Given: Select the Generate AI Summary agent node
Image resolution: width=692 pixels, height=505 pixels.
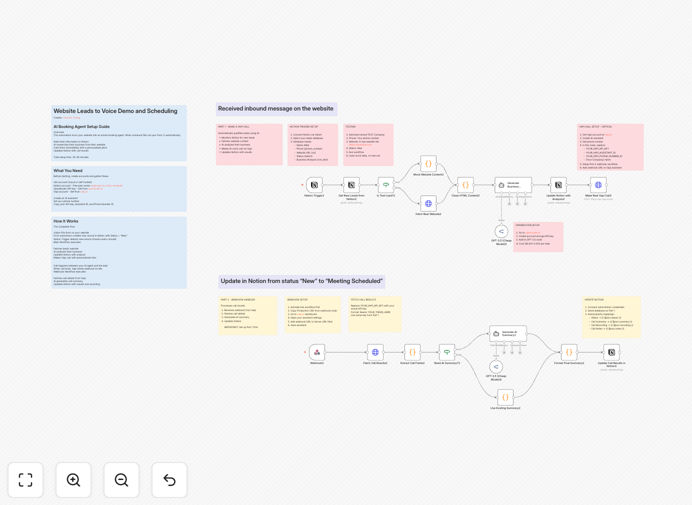Looking at the screenshot, I should tap(508, 334).
